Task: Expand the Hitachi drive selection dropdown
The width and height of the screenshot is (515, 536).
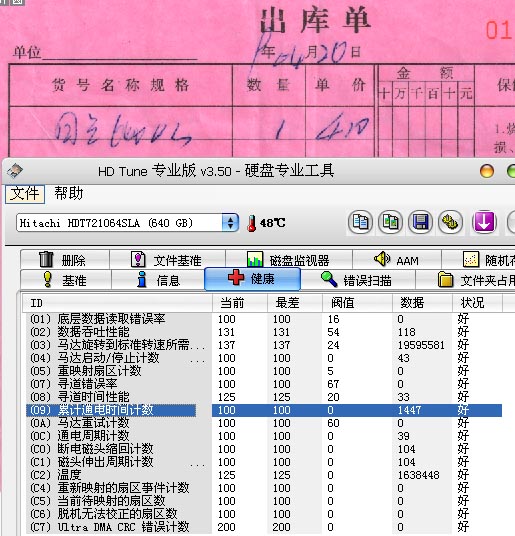Action: point(230,223)
